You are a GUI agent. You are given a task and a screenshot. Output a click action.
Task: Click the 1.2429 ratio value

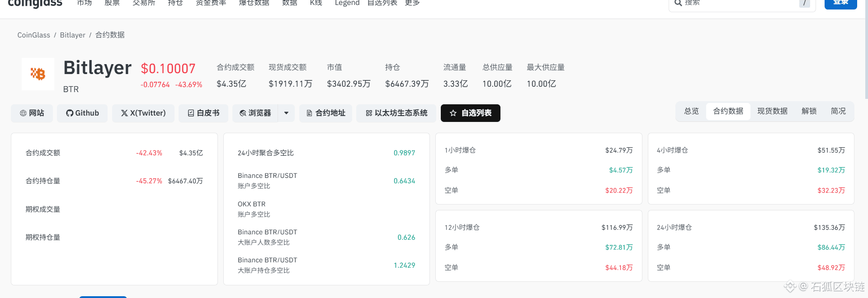click(404, 265)
